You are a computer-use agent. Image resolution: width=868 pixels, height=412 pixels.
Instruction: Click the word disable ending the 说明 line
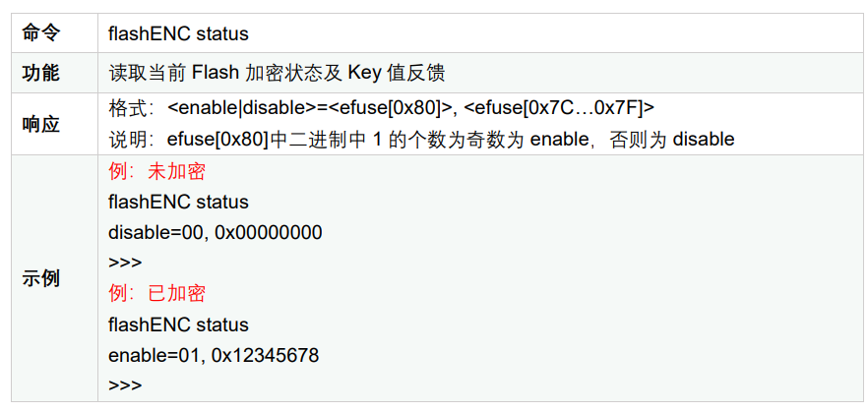[704, 139]
